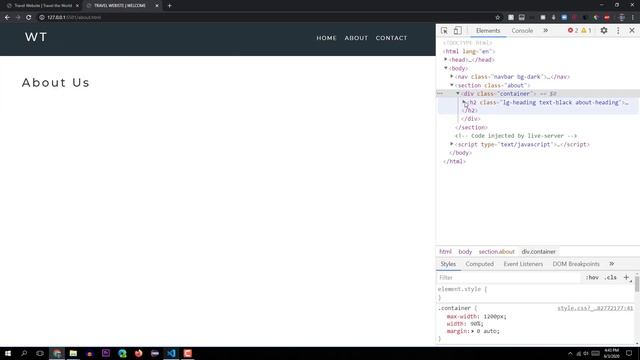This screenshot has height=360, width=640.
Task: Show more style pane tabs chevron
Action: (611, 264)
